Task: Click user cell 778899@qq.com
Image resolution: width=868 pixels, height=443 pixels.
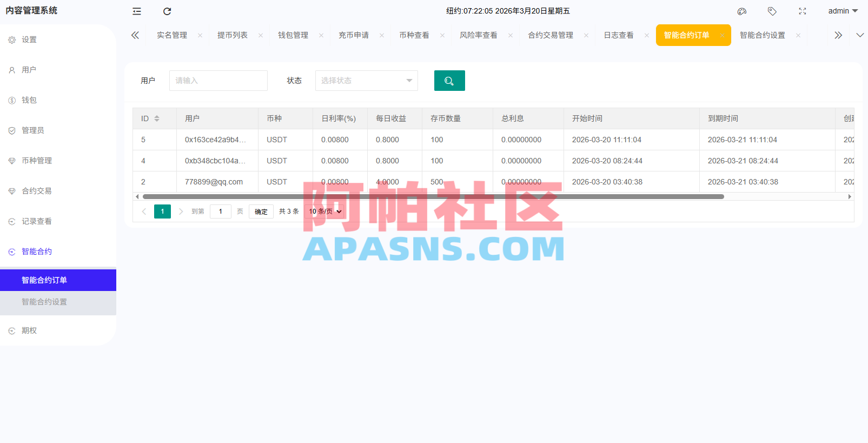Action: [214, 182]
